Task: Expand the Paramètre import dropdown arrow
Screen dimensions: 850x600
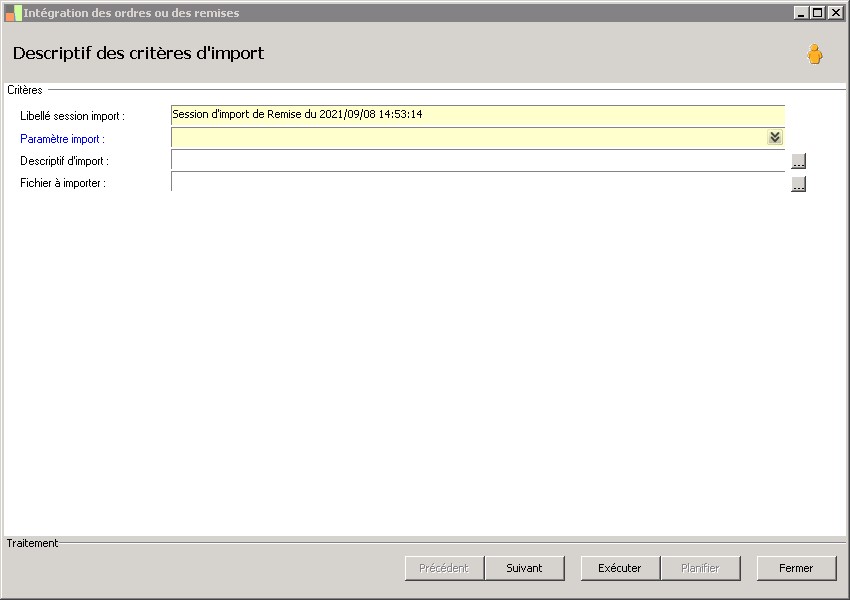Action: (x=775, y=137)
